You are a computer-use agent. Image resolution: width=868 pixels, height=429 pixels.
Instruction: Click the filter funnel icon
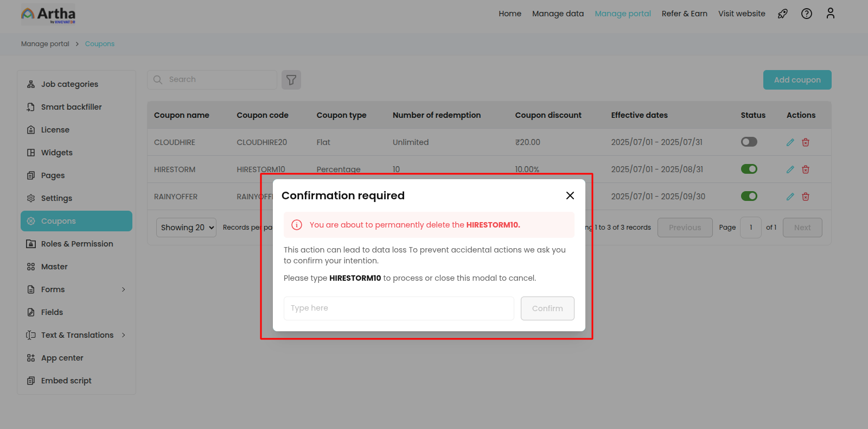pyautogui.click(x=291, y=80)
